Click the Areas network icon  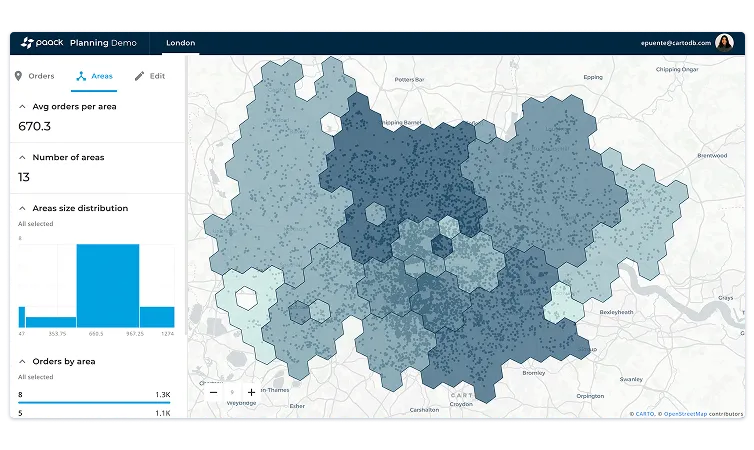[80, 76]
